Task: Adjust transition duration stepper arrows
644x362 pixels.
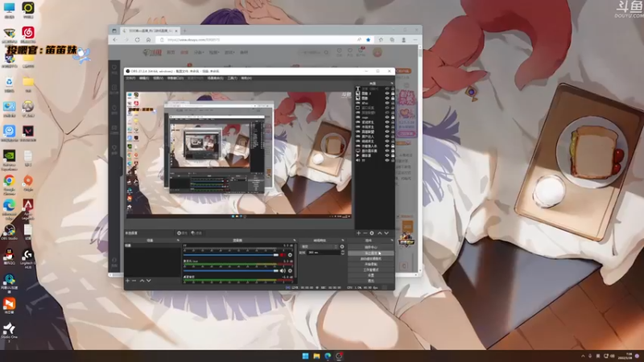Action: click(343, 253)
